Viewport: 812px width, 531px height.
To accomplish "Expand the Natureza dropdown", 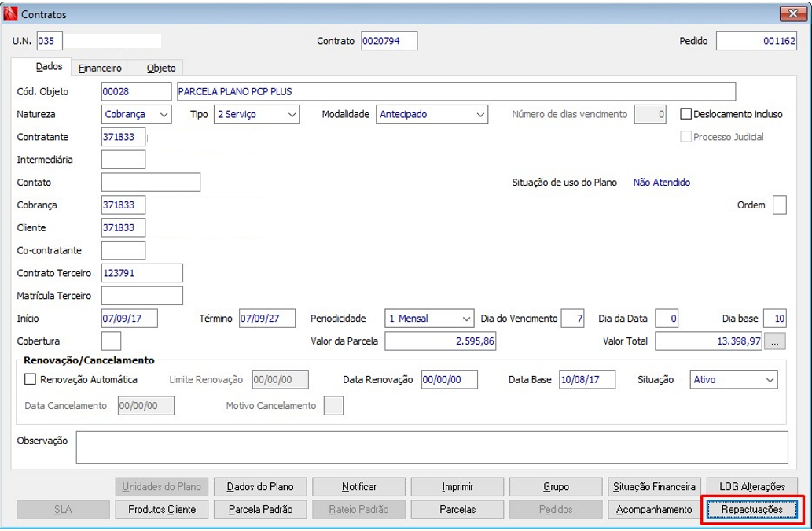I will pos(136,115).
